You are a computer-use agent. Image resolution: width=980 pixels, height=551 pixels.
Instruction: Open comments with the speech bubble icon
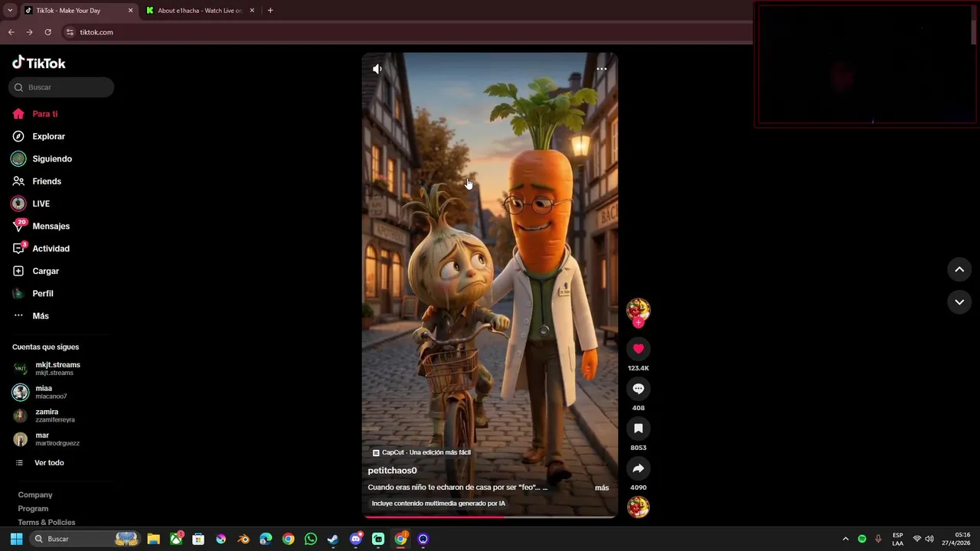click(639, 389)
